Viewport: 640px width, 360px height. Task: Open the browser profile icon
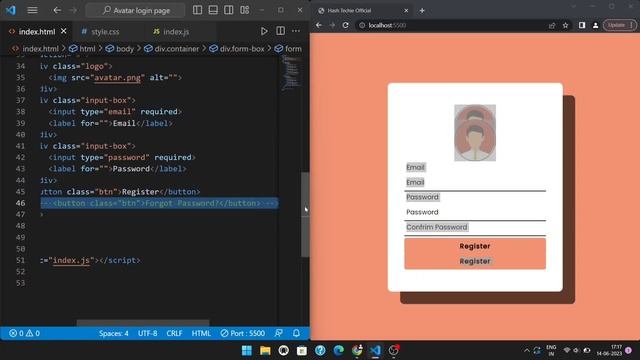pyautogui.click(x=596, y=25)
